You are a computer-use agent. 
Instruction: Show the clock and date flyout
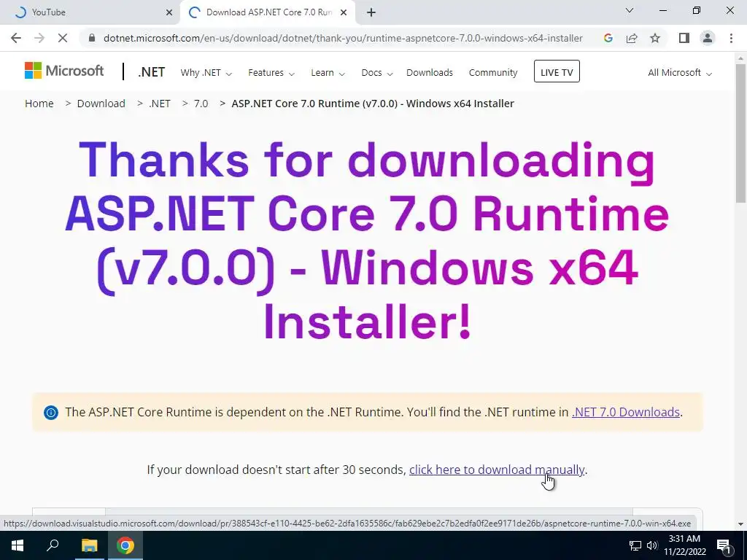point(684,545)
